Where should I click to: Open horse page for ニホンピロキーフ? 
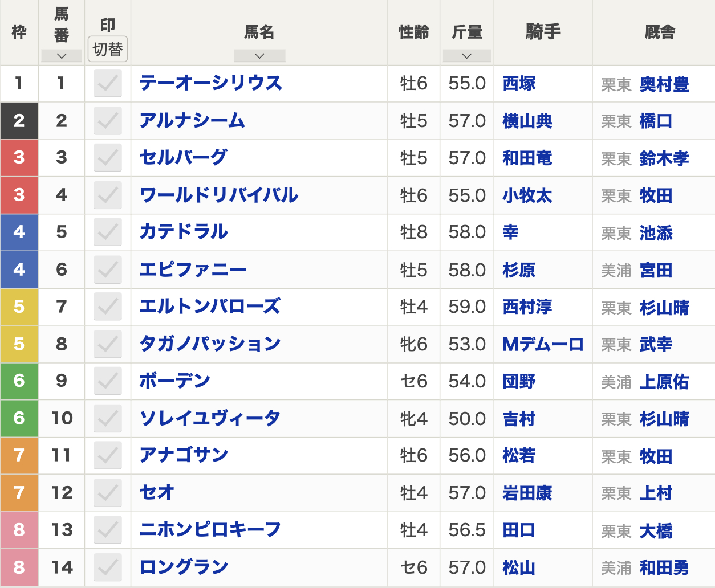tap(210, 530)
